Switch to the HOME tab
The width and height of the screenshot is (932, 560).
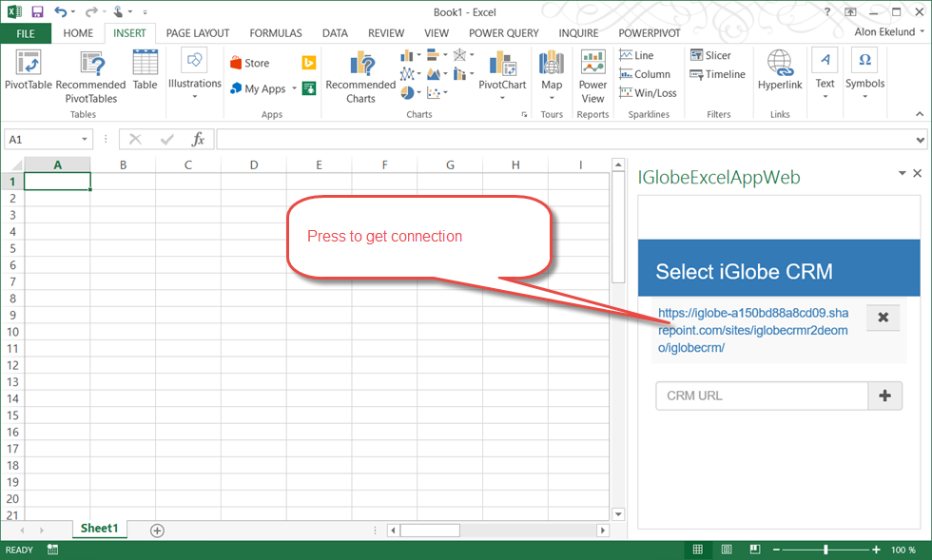pyautogui.click(x=78, y=33)
